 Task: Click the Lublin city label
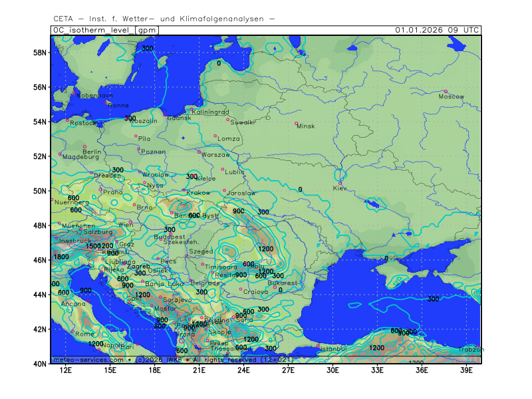pos(235,172)
